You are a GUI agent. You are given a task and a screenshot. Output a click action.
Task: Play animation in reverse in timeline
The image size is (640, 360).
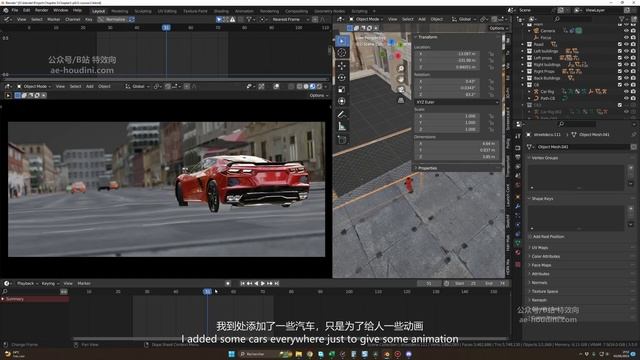256,283
